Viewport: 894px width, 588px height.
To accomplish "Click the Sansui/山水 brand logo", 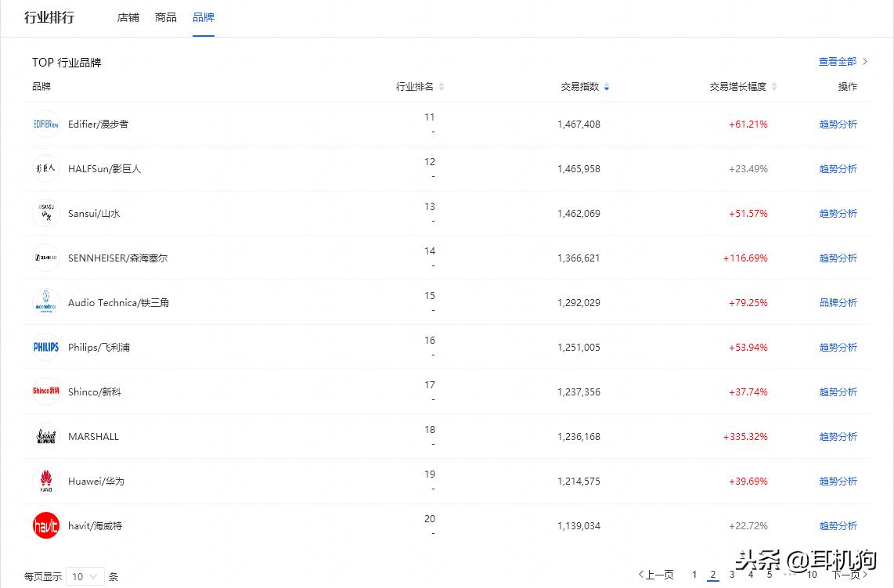I will pyautogui.click(x=46, y=213).
